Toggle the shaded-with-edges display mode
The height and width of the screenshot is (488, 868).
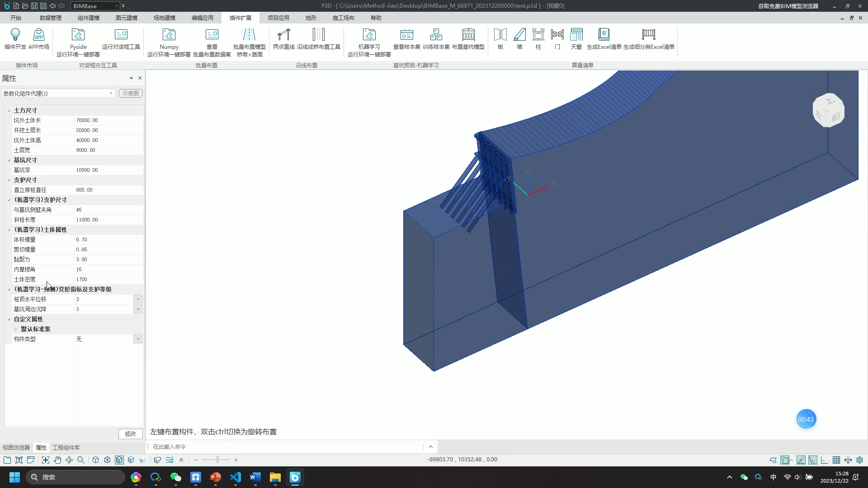pos(119,460)
